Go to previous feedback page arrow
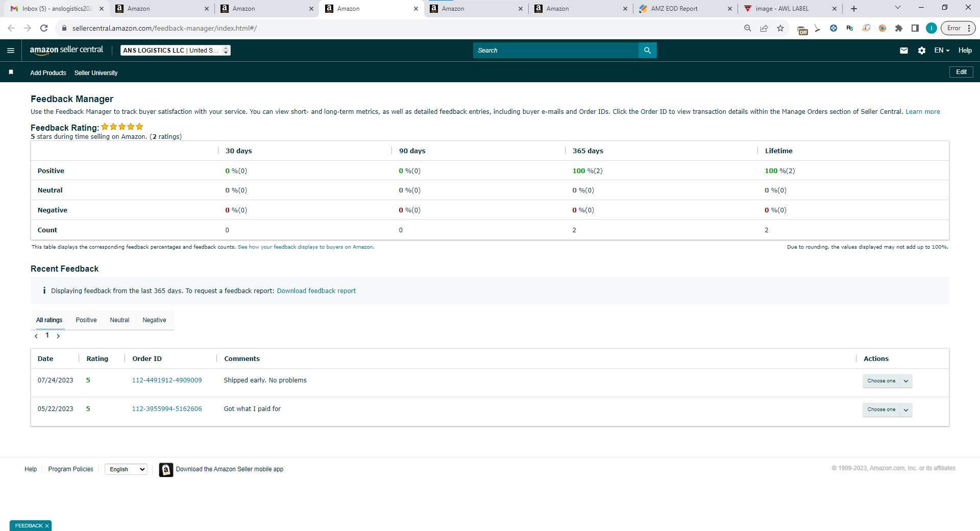980x531 pixels. [x=36, y=336]
